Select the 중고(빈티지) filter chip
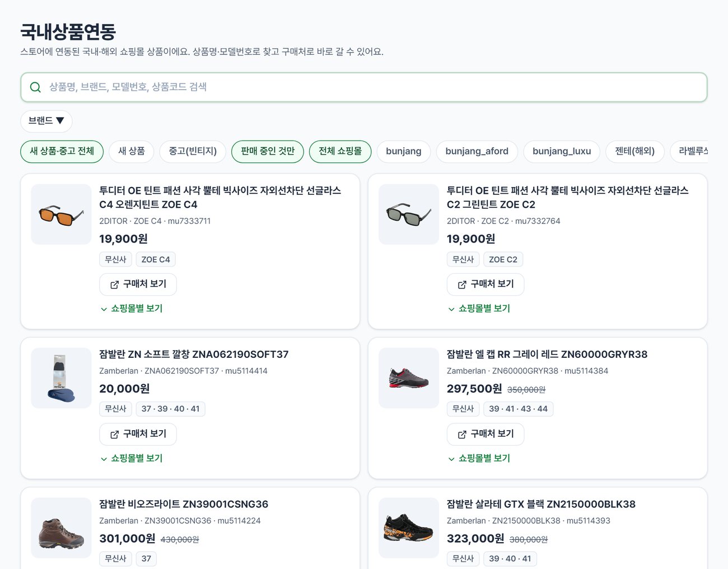 (193, 151)
